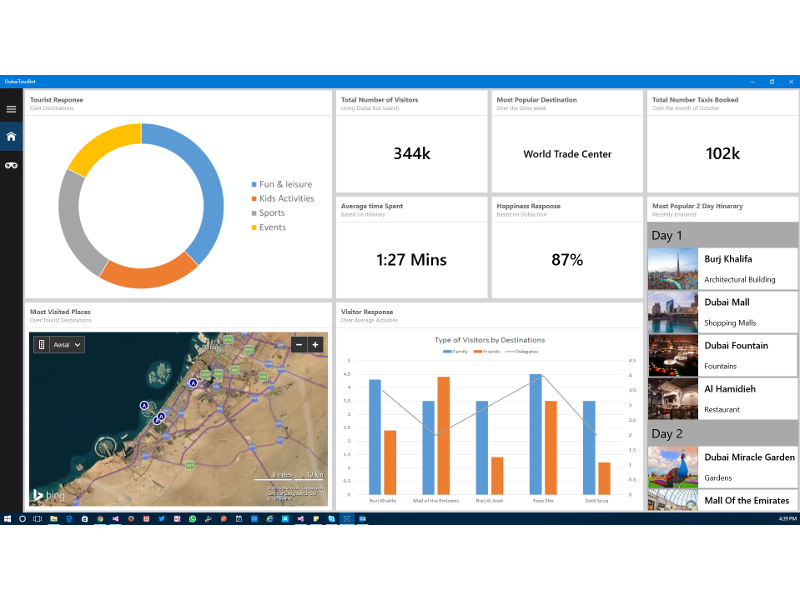Select the Home icon in sidebar
The image size is (800, 600).
coord(11,137)
